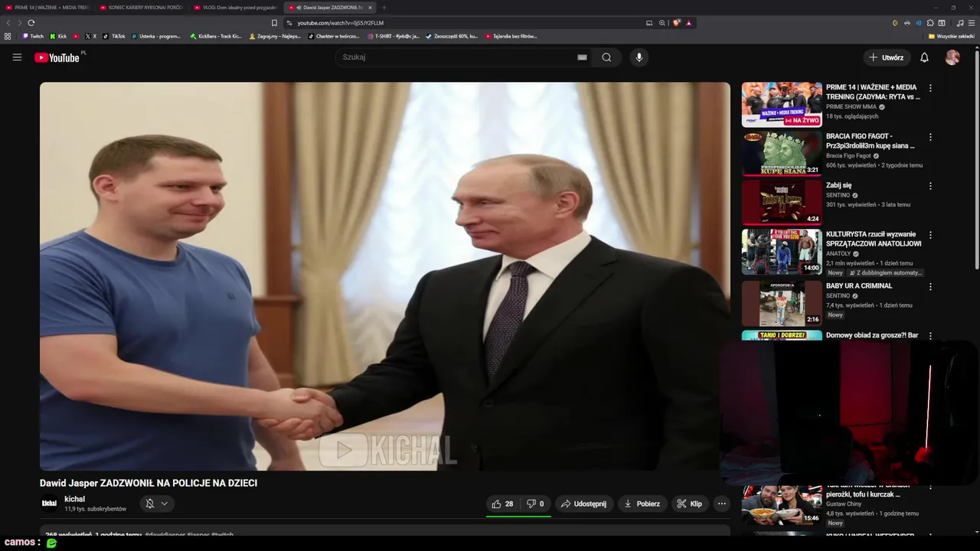Dislike the video
Image resolution: width=980 pixels, height=551 pixels.
tap(535, 504)
